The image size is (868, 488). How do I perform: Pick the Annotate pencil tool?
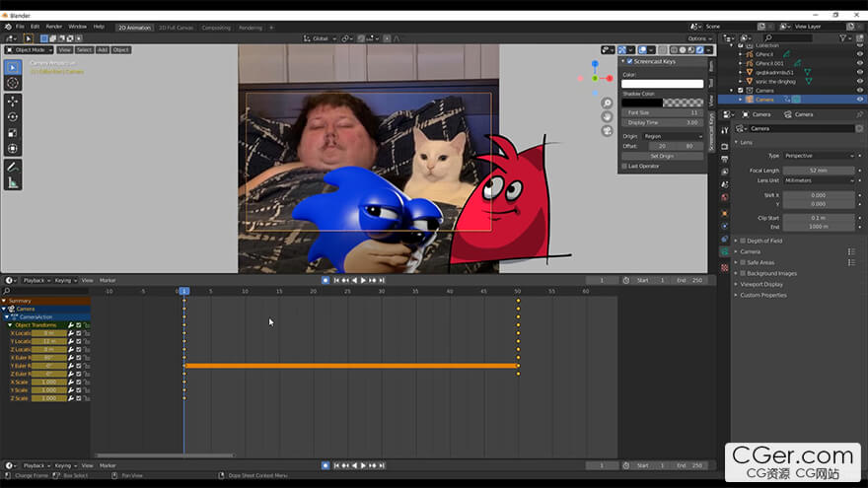13,167
